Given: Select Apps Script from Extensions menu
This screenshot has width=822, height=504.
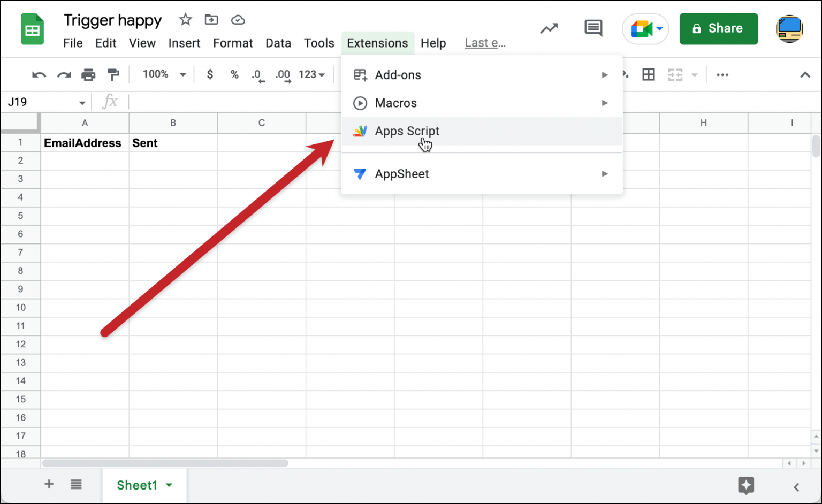Looking at the screenshot, I should (x=407, y=131).
